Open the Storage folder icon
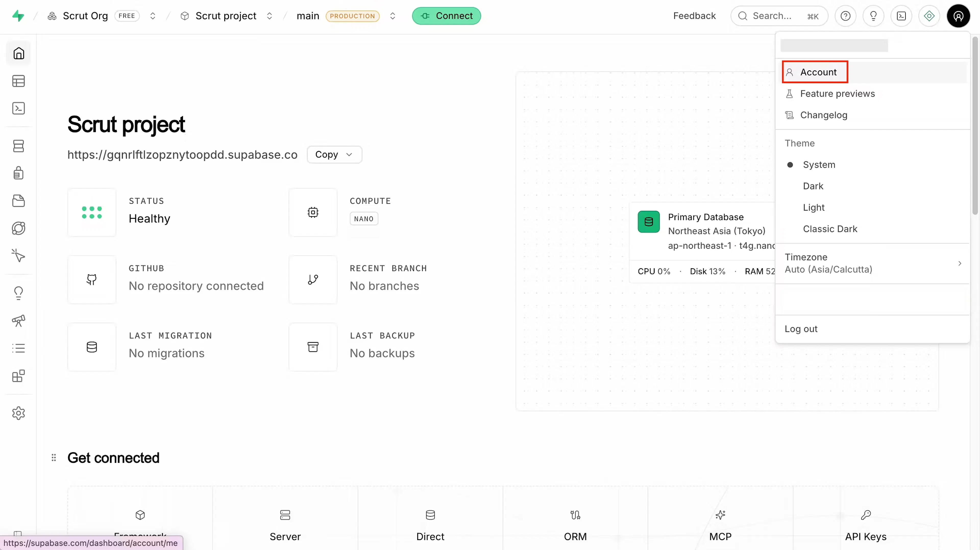The image size is (980, 550). click(x=19, y=201)
